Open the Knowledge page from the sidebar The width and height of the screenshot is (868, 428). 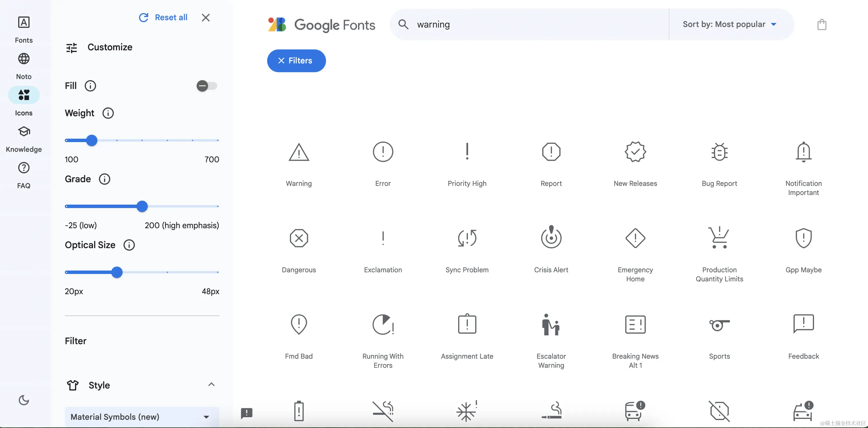tap(24, 138)
